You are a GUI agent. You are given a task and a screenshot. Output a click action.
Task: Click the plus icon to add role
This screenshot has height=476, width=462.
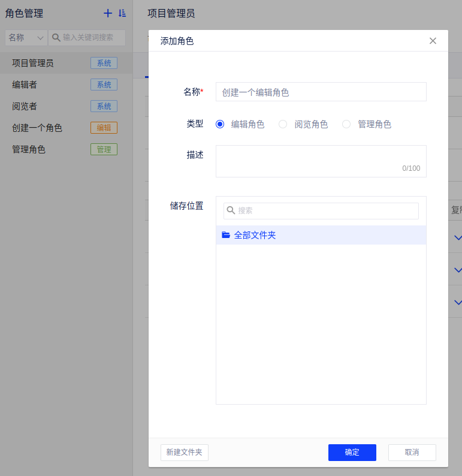click(x=108, y=13)
